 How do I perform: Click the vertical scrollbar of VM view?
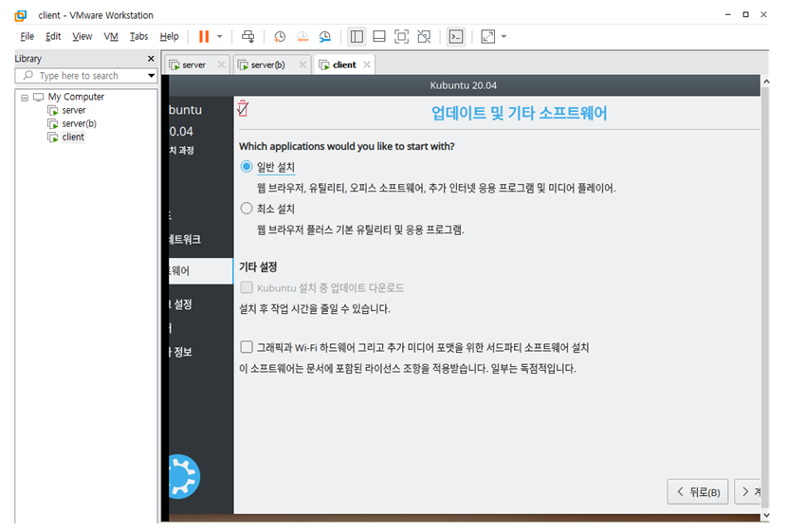(x=765, y=296)
